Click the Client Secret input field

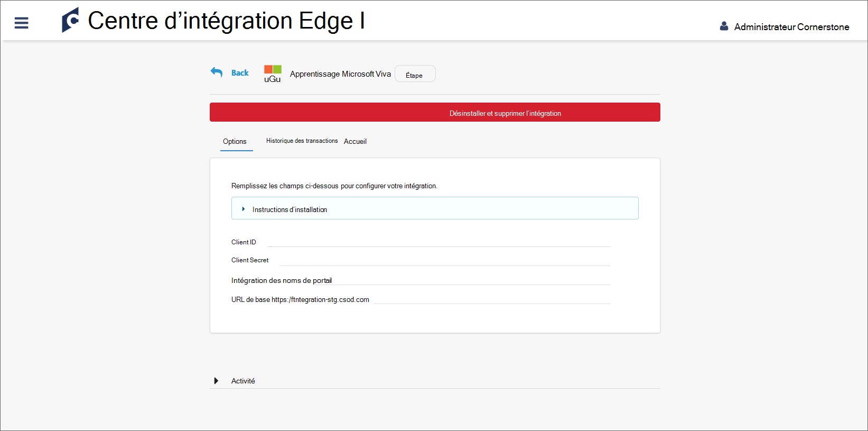click(444, 260)
